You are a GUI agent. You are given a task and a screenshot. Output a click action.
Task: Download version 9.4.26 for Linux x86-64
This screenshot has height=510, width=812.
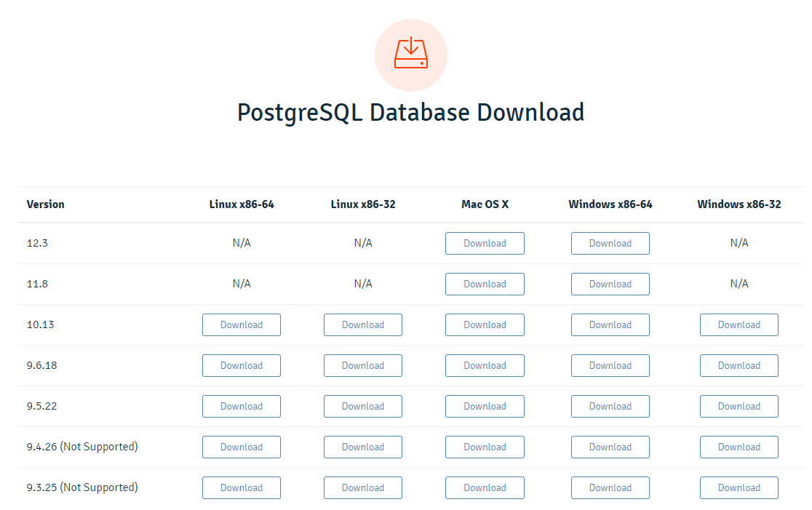tap(242, 447)
